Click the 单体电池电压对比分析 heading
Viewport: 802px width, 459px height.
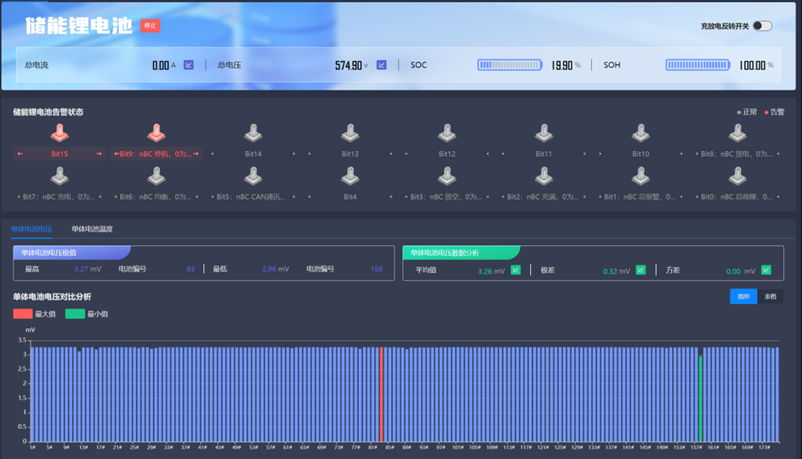click(52, 296)
